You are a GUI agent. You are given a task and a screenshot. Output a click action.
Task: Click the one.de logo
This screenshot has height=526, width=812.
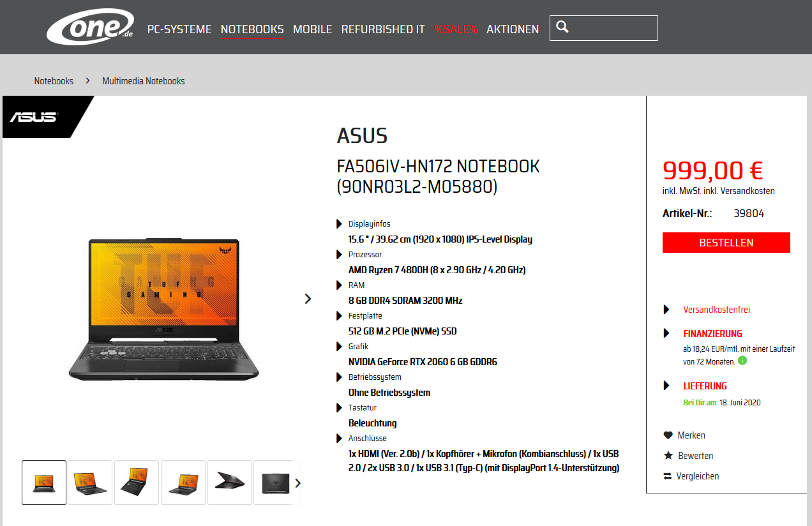click(x=90, y=27)
